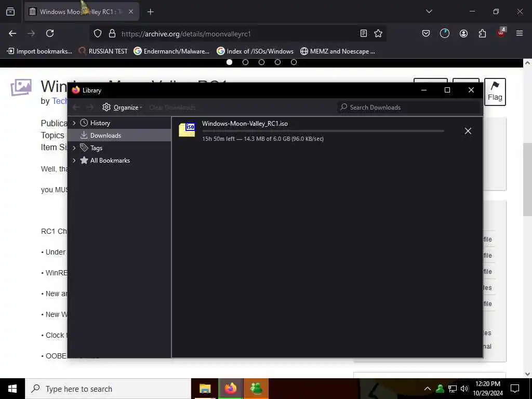
Task: Select History in Library sidebar
Action: click(x=100, y=123)
